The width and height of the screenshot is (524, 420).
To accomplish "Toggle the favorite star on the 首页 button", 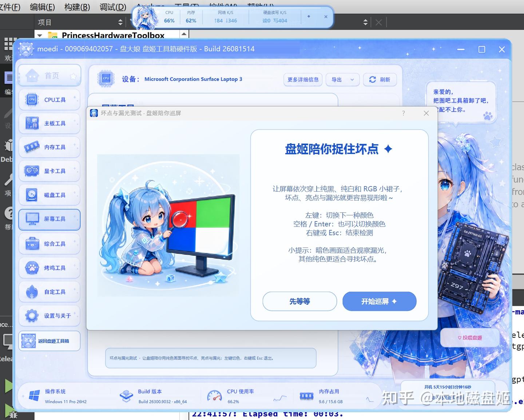I will point(73,76).
